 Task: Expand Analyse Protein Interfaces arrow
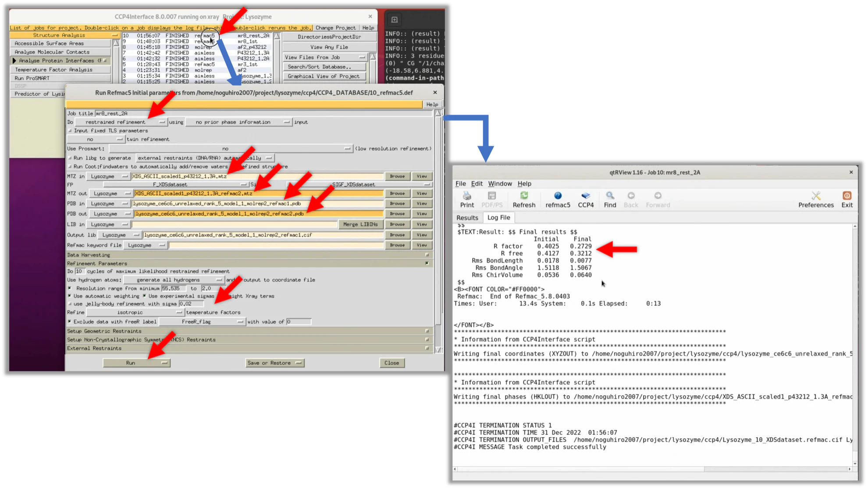click(14, 61)
